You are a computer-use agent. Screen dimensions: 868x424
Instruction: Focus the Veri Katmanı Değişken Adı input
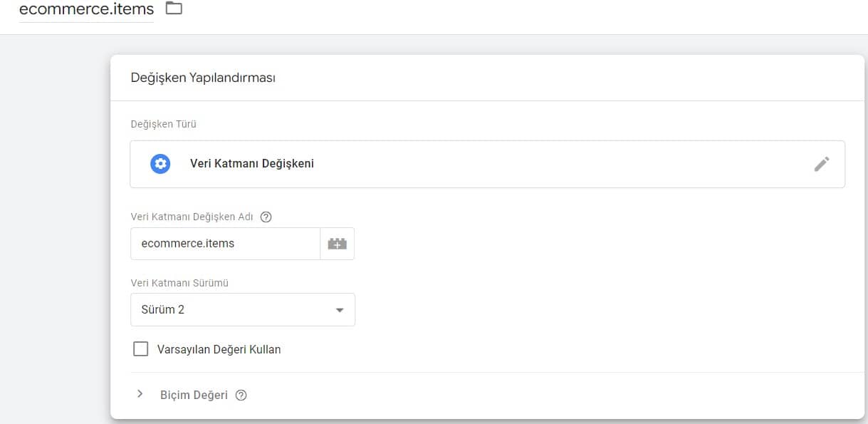pos(226,244)
